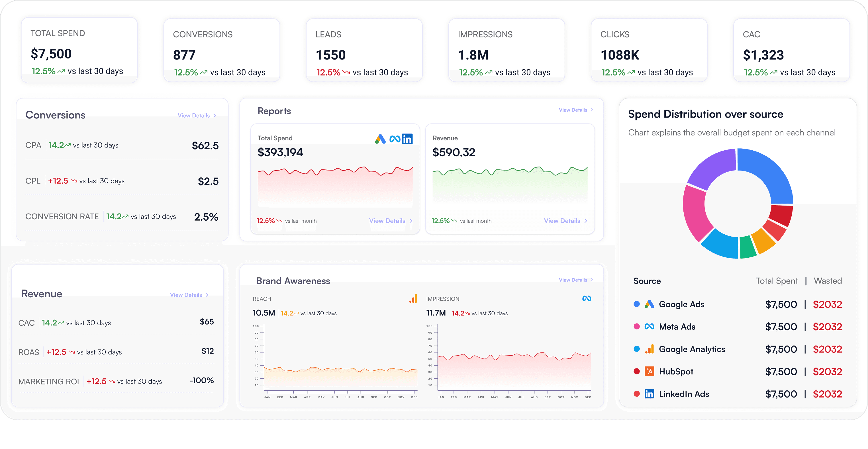Click the Google Analytics source row label
This screenshot has width=868, height=449.
tap(692, 349)
